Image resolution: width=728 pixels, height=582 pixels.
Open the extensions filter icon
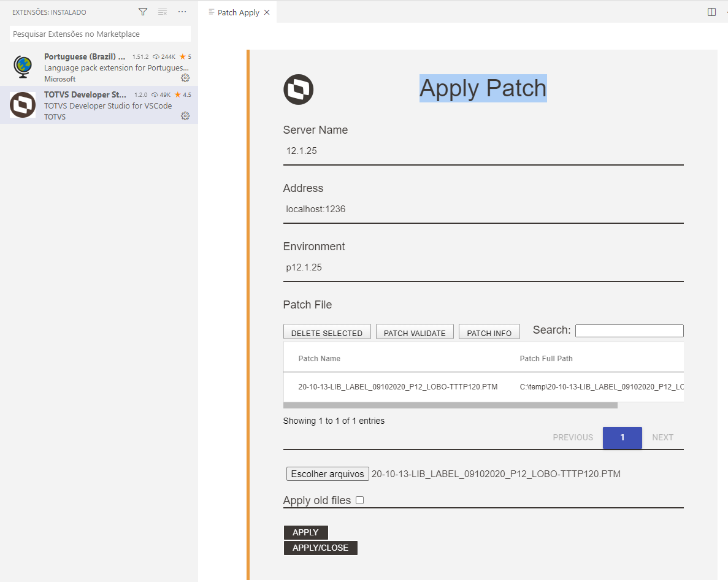[x=143, y=12]
